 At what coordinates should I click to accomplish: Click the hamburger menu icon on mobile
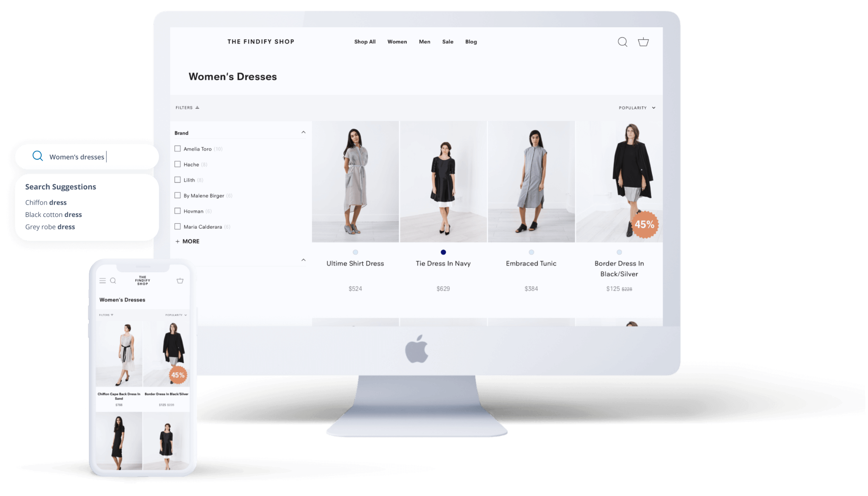(x=102, y=279)
